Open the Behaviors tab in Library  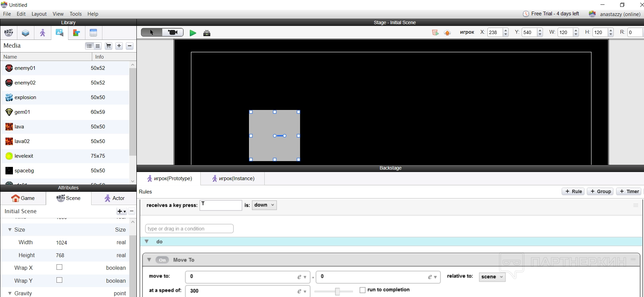coord(77,33)
